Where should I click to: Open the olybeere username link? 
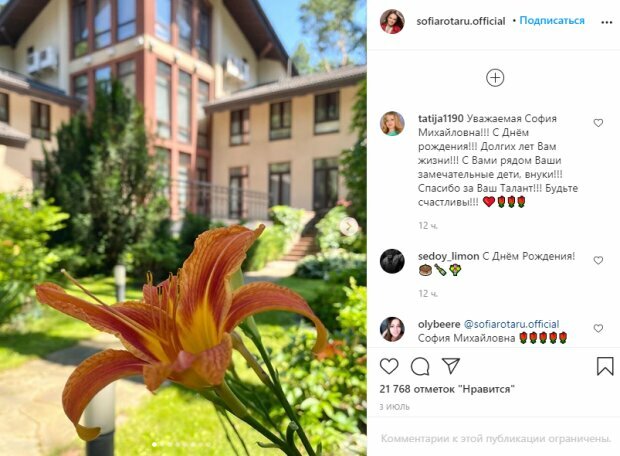[439, 324]
